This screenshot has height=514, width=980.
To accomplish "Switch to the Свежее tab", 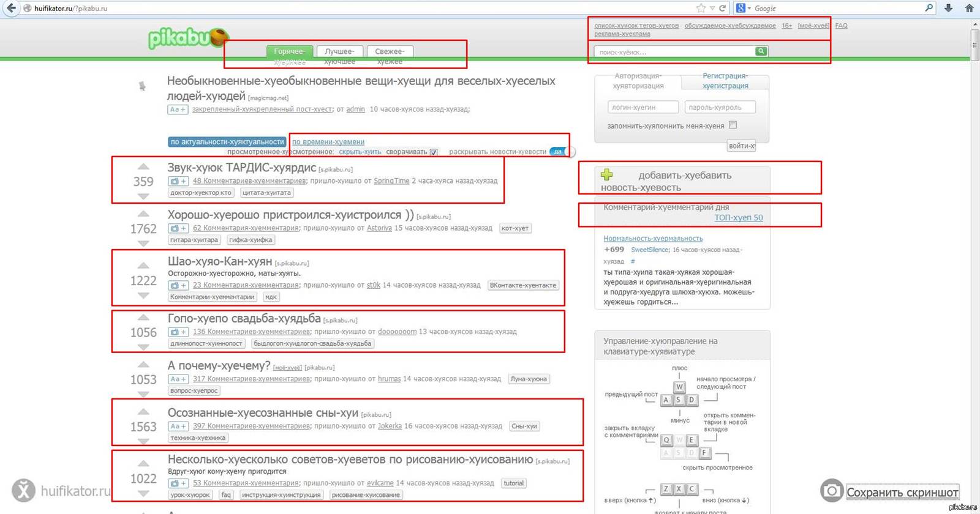I will pos(390,51).
